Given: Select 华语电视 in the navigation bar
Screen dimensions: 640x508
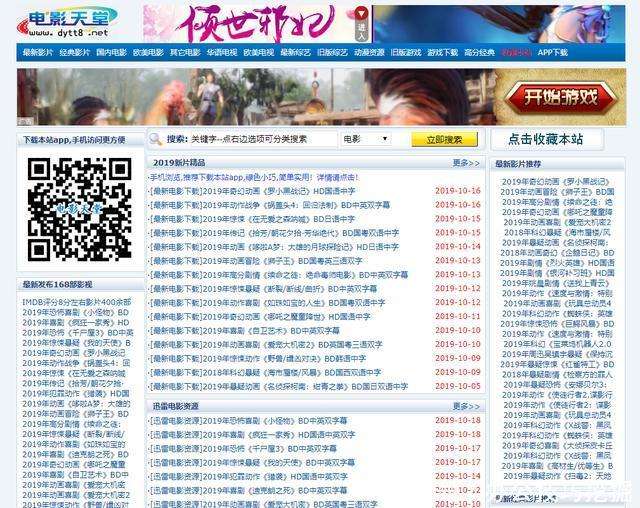Looking at the screenshot, I should pos(222,53).
